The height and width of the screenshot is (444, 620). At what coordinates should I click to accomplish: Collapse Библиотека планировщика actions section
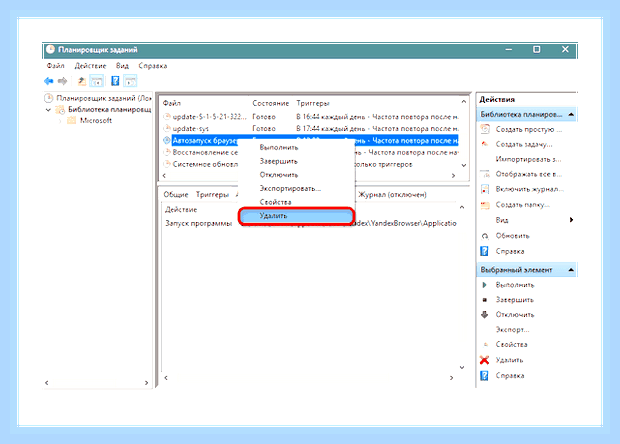pos(571,115)
